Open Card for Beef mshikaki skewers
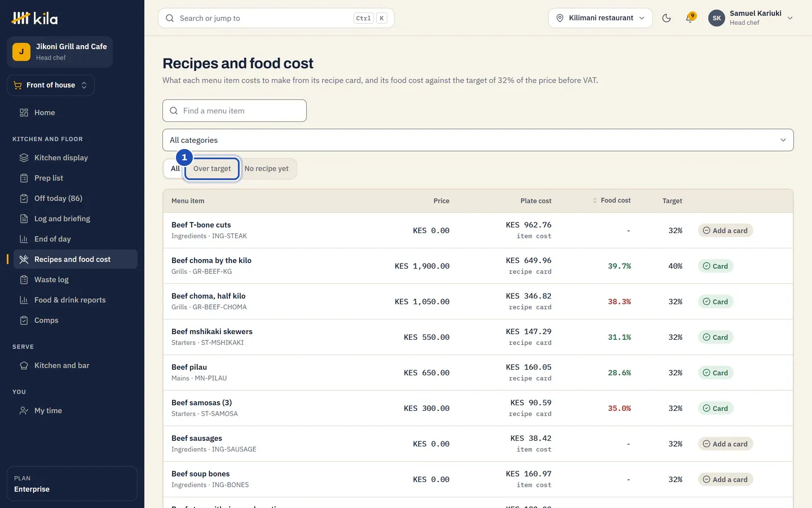This screenshot has height=508, width=812. [716, 337]
